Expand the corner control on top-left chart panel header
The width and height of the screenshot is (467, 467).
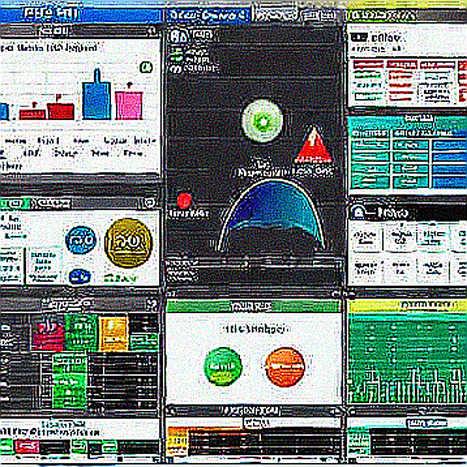(x=152, y=31)
